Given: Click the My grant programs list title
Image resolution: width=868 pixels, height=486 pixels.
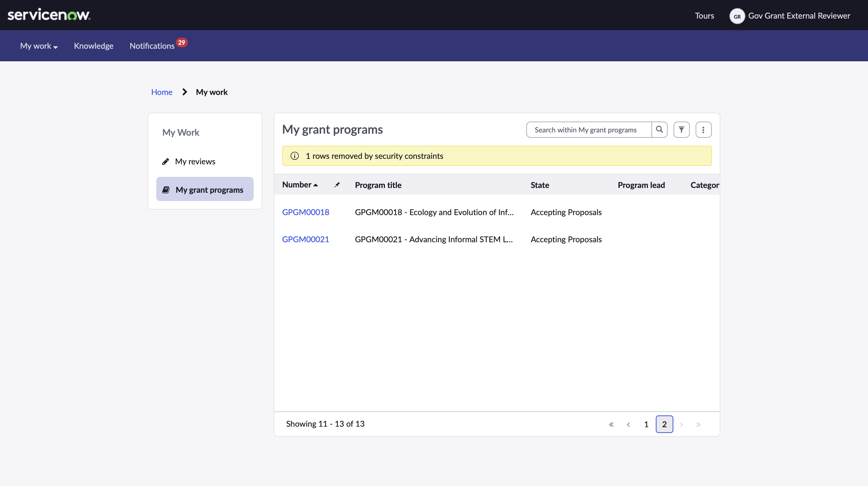Looking at the screenshot, I should click(x=332, y=129).
